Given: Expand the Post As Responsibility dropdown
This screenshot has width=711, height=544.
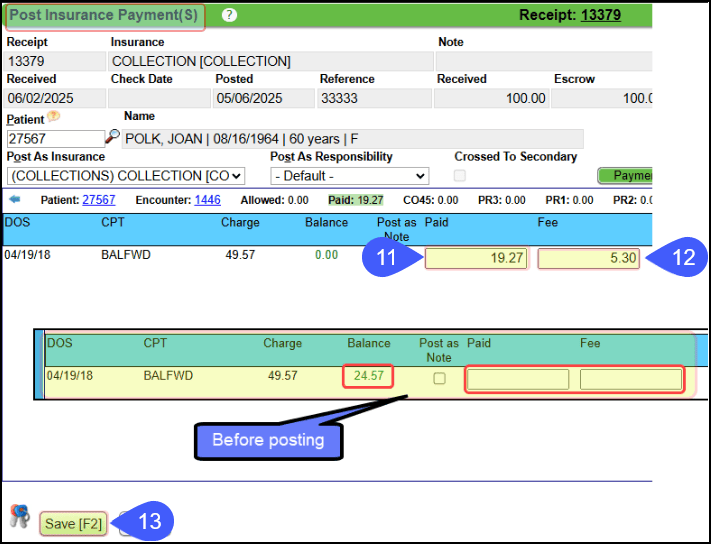Looking at the screenshot, I should pos(349,176).
